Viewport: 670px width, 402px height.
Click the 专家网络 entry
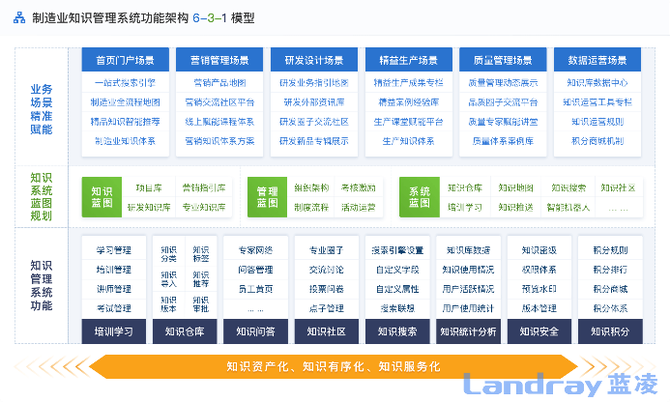pos(256,250)
